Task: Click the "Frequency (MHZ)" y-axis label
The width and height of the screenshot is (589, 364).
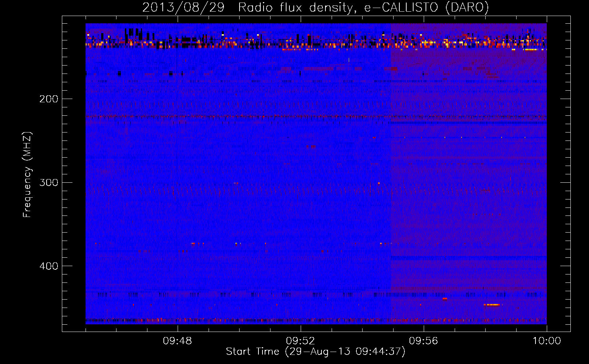Action: pyautogui.click(x=27, y=175)
